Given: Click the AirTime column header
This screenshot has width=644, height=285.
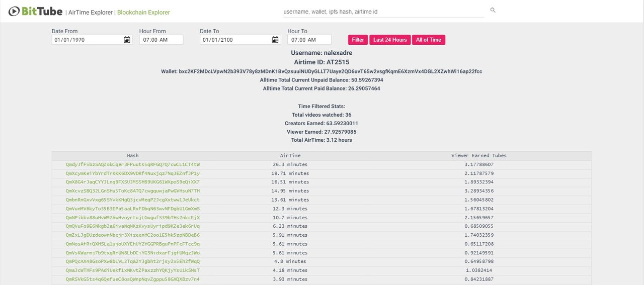Looking at the screenshot, I should (x=290, y=156).
